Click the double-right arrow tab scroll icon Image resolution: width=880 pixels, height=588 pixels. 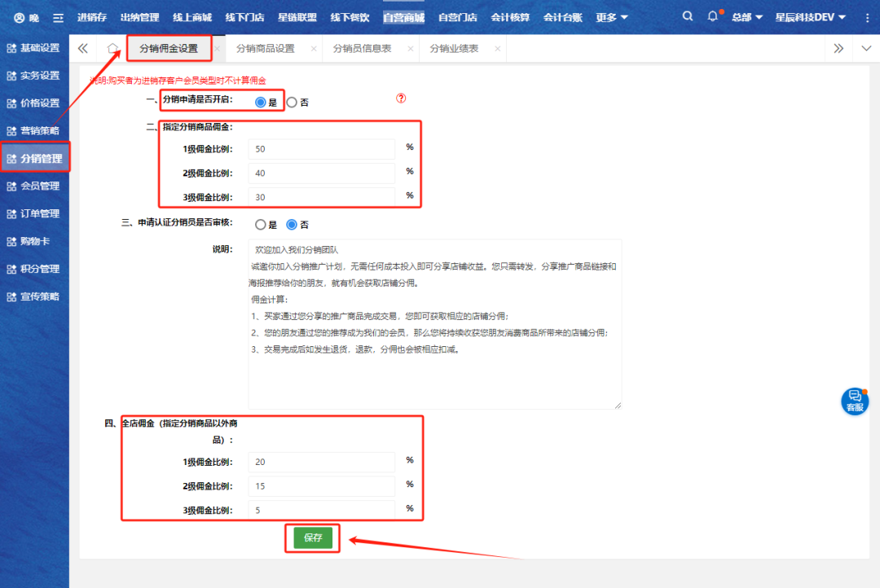[x=838, y=49]
